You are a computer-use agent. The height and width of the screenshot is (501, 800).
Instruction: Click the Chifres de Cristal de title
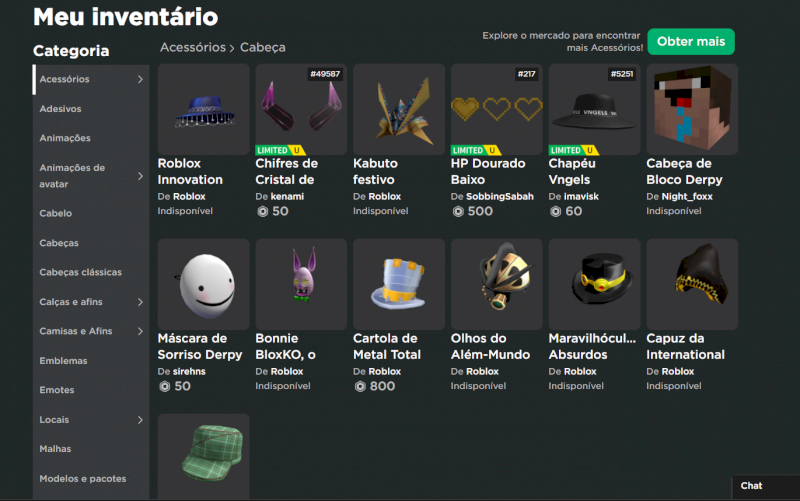(286, 171)
